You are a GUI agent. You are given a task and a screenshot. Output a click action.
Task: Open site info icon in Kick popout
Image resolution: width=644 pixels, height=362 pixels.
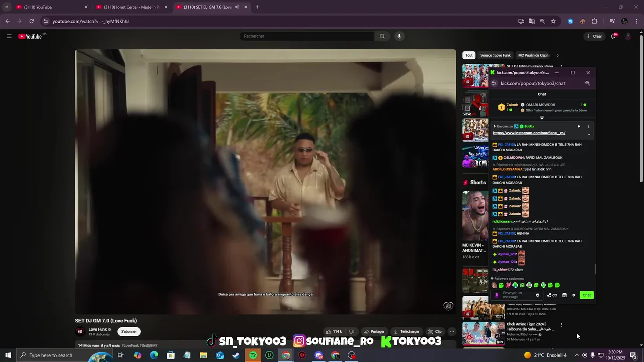[494, 83]
